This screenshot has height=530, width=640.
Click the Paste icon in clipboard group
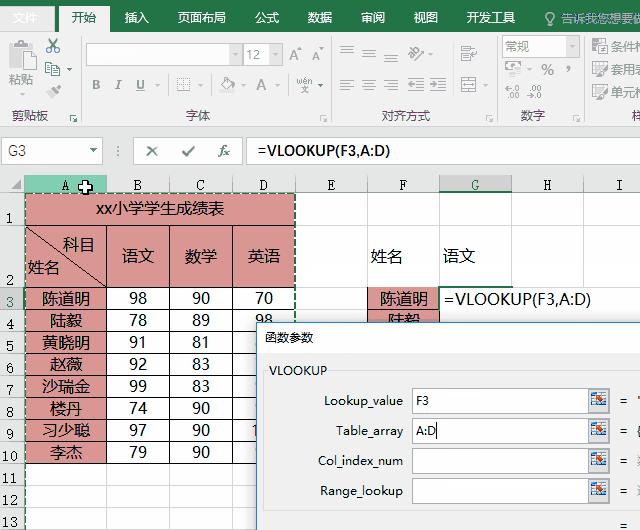[22, 55]
